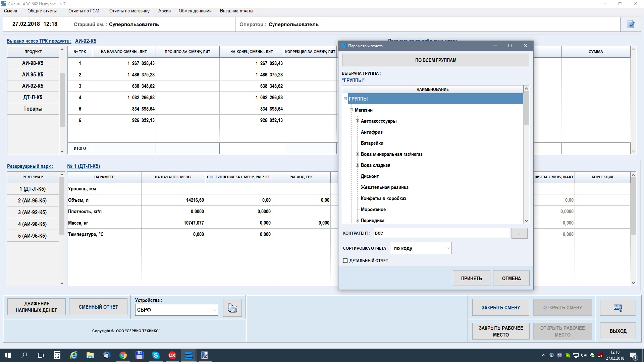Open the Устройства СБРФ dropdown
Viewport: 644px width, 362px height.
[176, 310]
